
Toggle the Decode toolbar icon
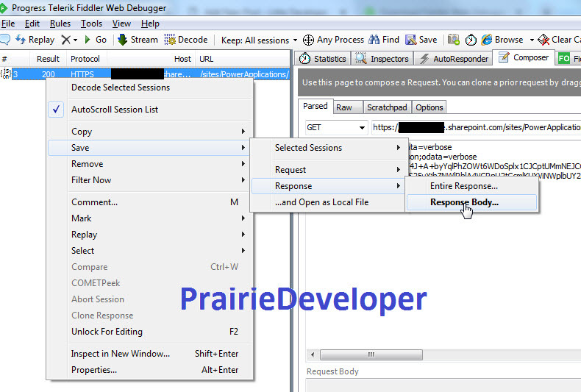(x=170, y=40)
